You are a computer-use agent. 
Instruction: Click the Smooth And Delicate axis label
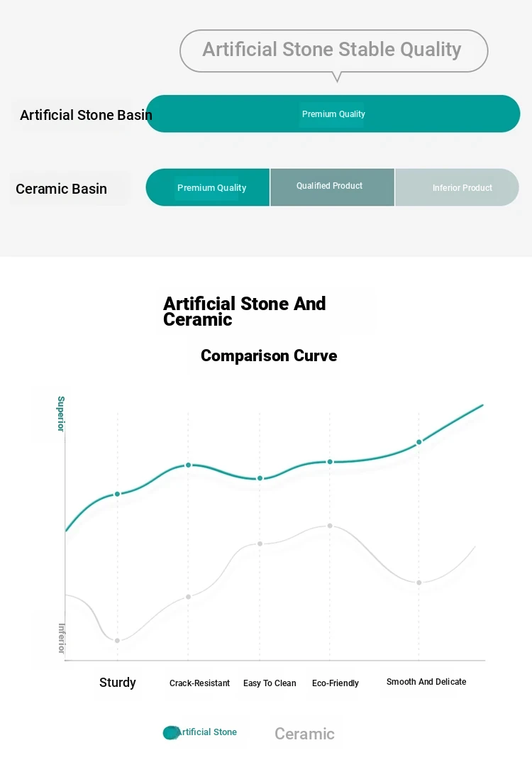point(426,682)
